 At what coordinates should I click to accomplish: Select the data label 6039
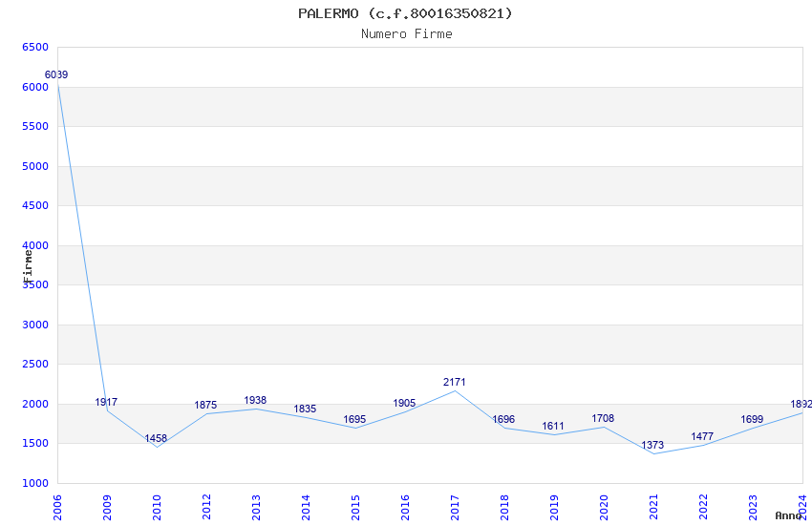tap(56, 75)
